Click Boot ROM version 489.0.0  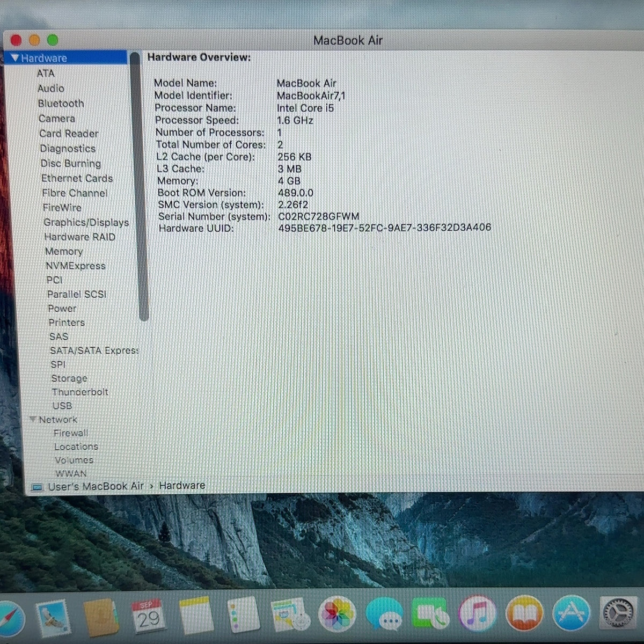pyautogui.click(x=295, y=193)
